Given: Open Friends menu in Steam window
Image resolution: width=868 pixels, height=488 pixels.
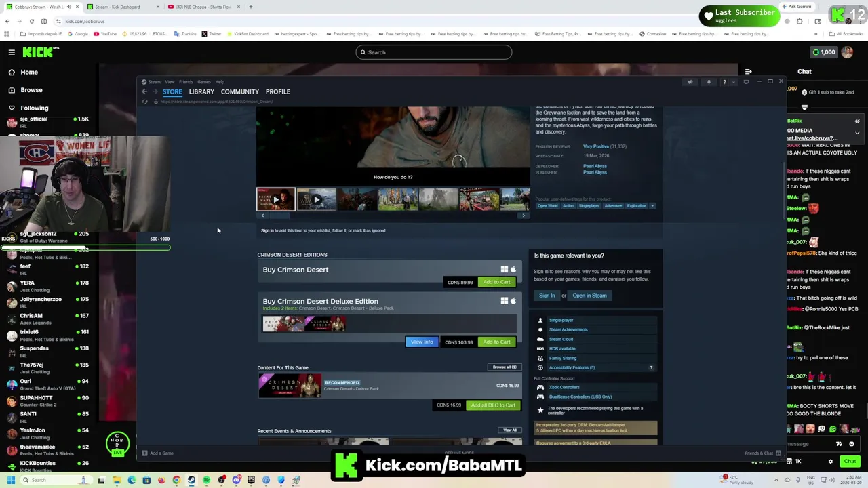Looking at the screenshot, I should click(x=186, y=82).
